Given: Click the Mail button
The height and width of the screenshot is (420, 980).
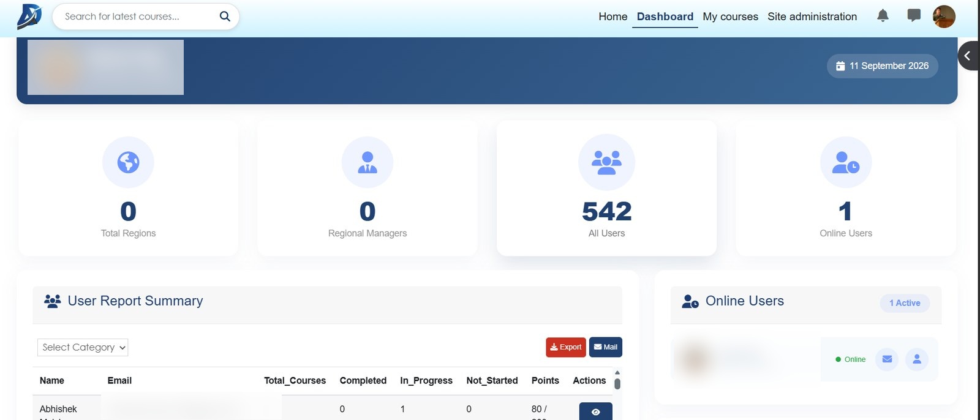Looking at the screenshot, I should [x=606, y=347].
